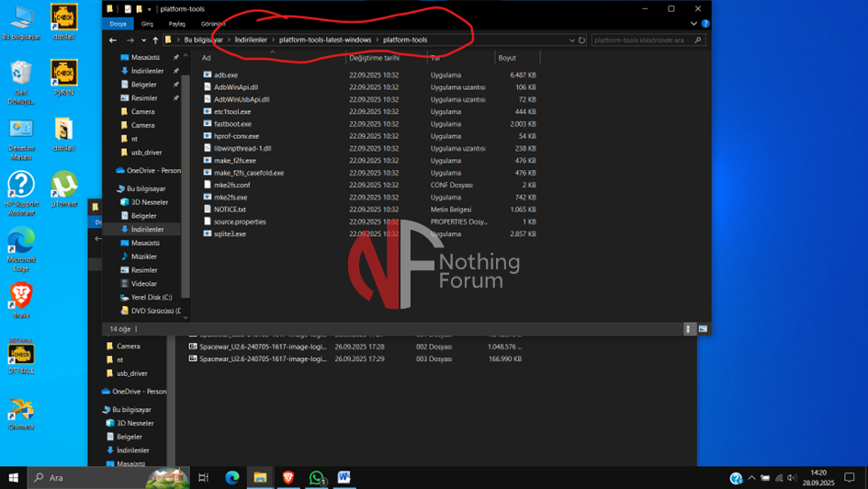This screenshot has width=868, height=489.
Task: Switch to the details view layout icon
Action: [x=689, y=328]
